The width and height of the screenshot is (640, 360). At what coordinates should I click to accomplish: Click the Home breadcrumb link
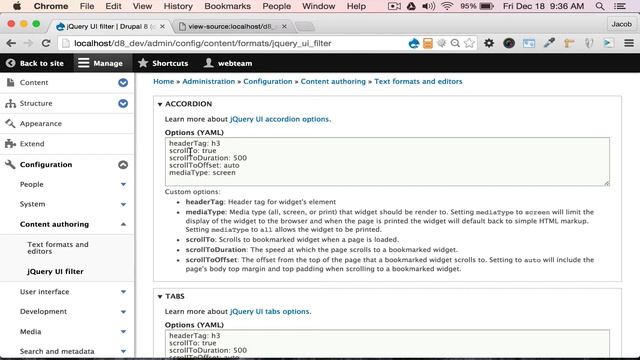click(x=164, y=81)
